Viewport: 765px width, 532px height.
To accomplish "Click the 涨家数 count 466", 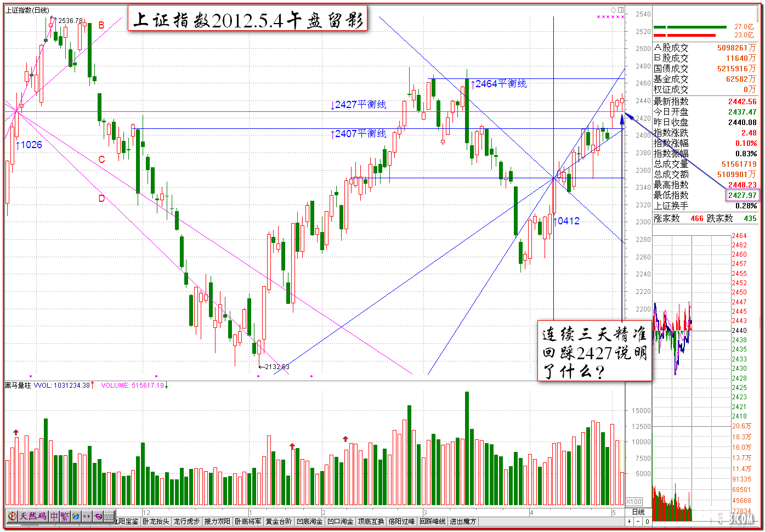I will pyautogui.click(x=697, y=218).
